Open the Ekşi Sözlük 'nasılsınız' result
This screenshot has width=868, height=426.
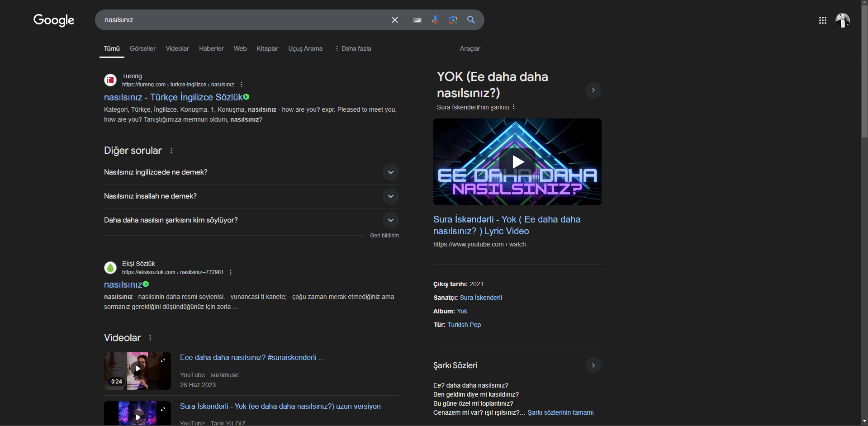(x=123, y=284)
